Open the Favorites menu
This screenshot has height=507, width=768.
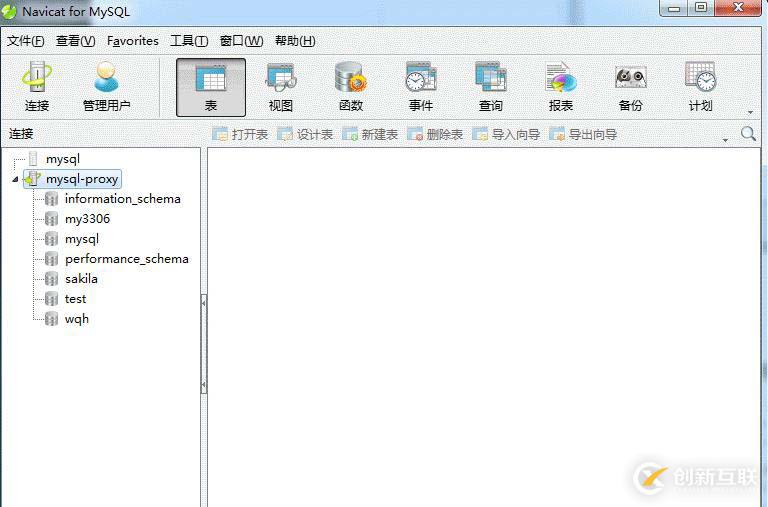(133, 41)
